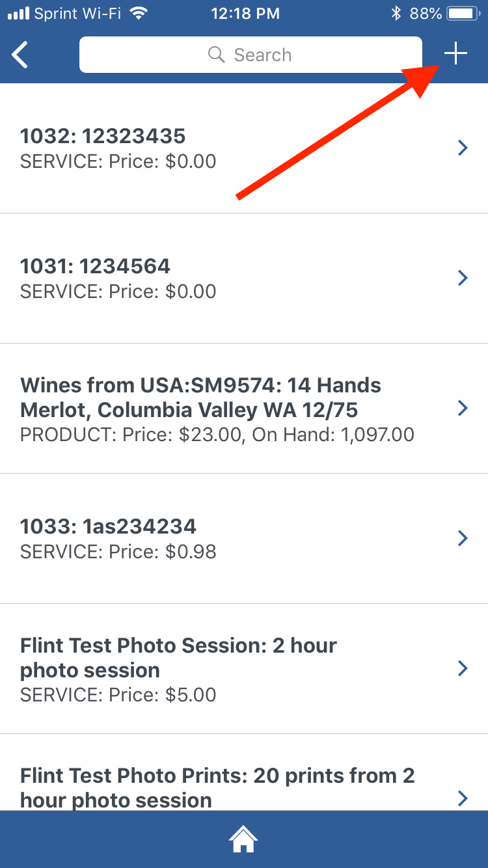Tap the plus icon to add item
Viewport: 488px width, 868px height.
tap(456, 54)
